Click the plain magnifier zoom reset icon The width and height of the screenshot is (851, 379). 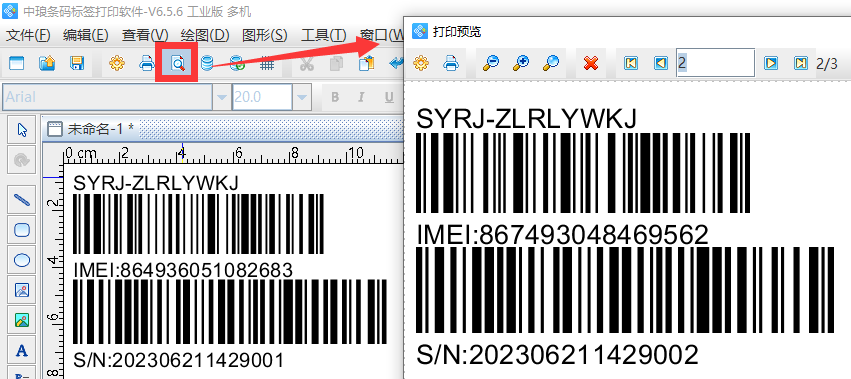pos(551,63)
